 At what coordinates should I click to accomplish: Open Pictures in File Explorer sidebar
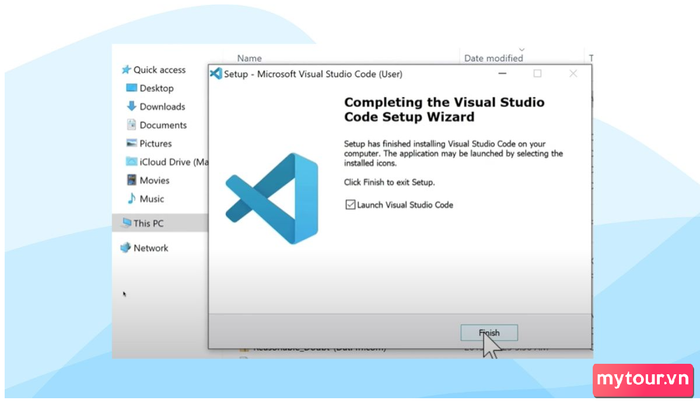tap(155, 143)
